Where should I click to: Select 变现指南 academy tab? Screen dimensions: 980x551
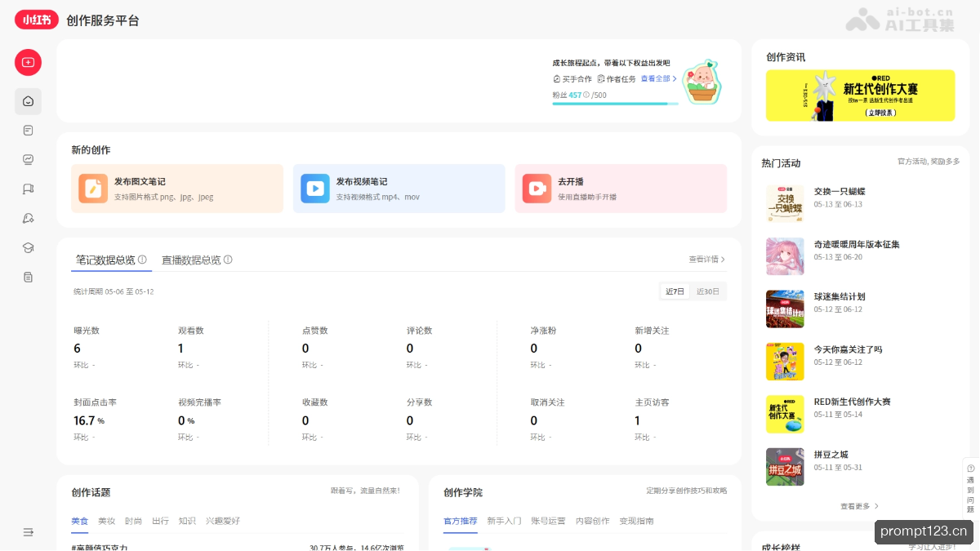[636, 521]
